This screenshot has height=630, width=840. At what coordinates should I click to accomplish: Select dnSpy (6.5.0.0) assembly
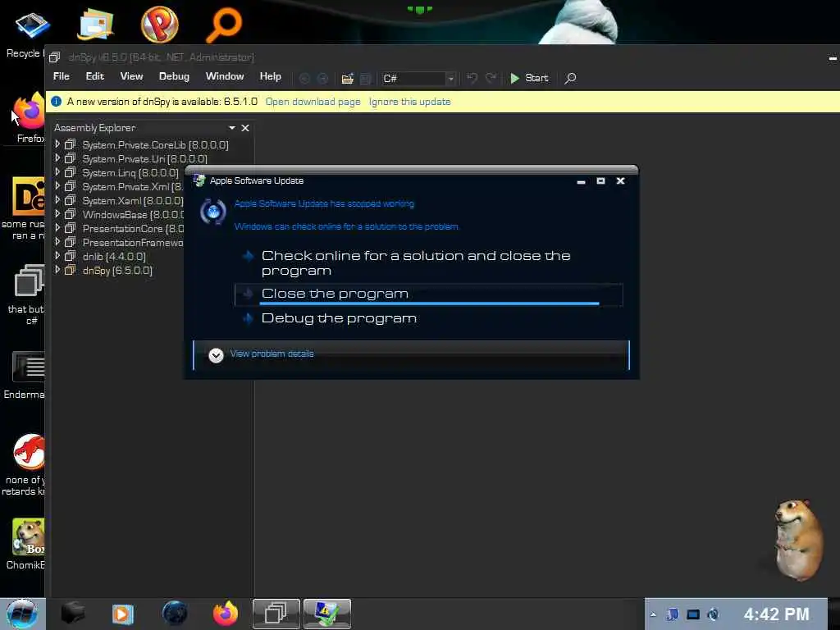[117, 271]
